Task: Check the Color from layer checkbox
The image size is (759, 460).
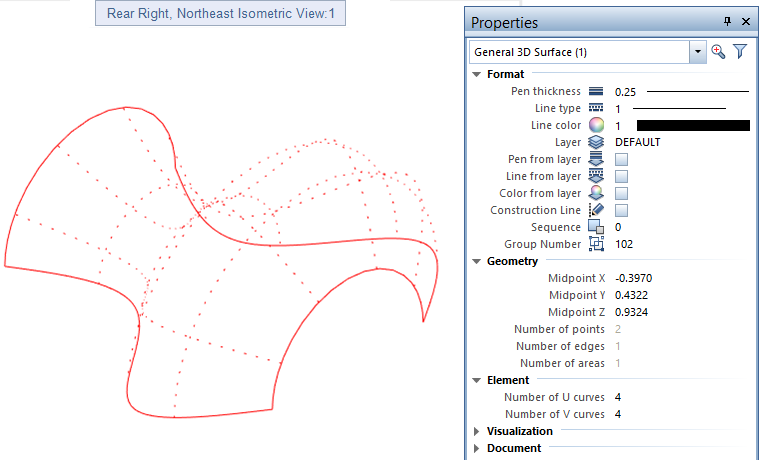Action: pos(621,193)
